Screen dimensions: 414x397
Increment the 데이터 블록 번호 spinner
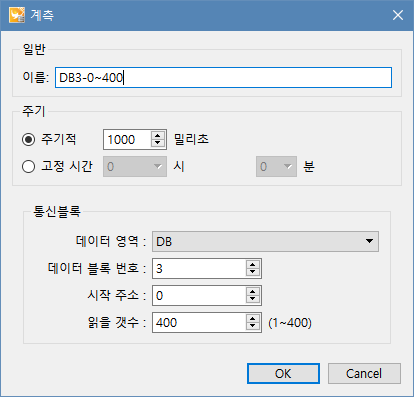click(253, 265)
